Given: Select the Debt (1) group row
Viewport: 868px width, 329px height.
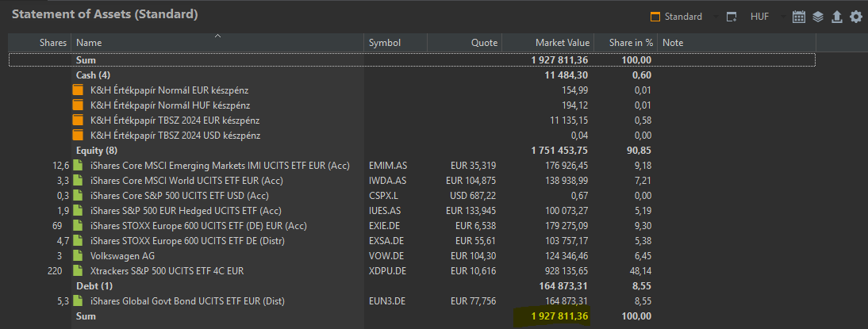Looking at the screenshot, I should coord(412,286).
